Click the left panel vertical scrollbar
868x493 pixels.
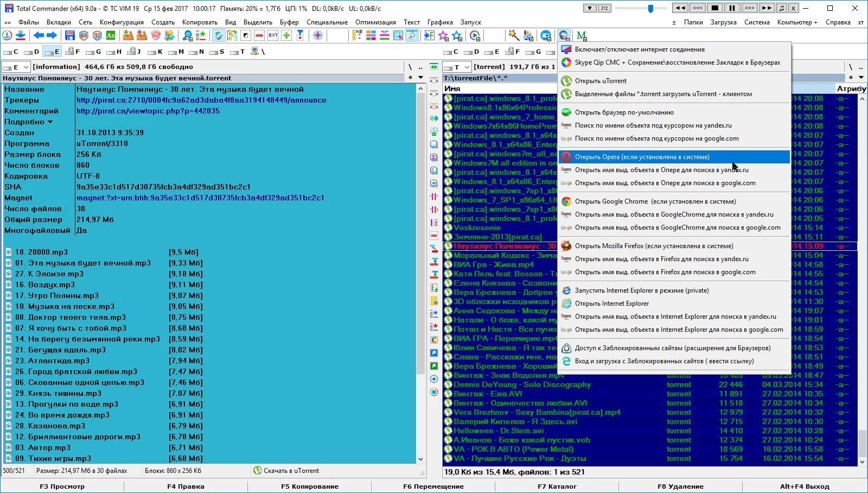click(420, 274)
